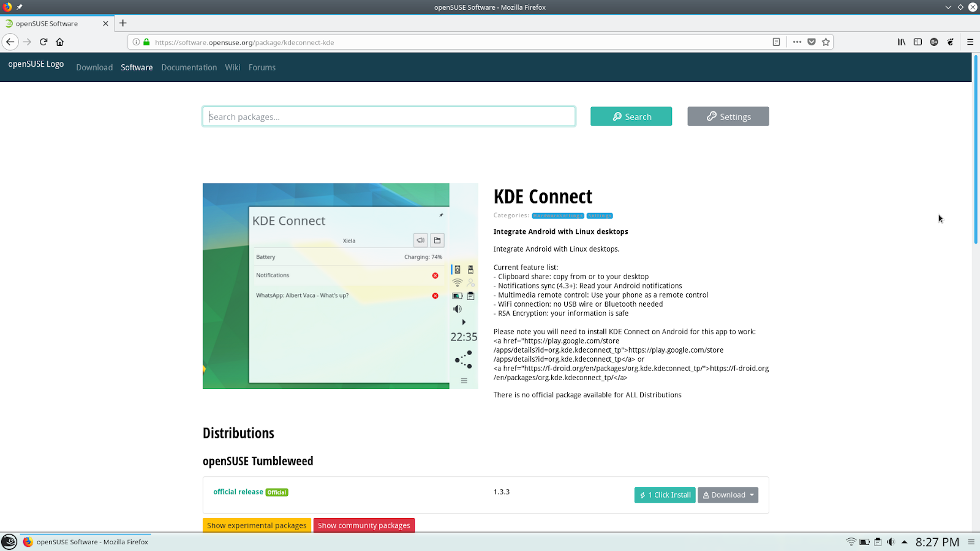Screen dimensions: 980x551
Task: Open the Wi-Fi network tray icon
Action: [851, 542]
